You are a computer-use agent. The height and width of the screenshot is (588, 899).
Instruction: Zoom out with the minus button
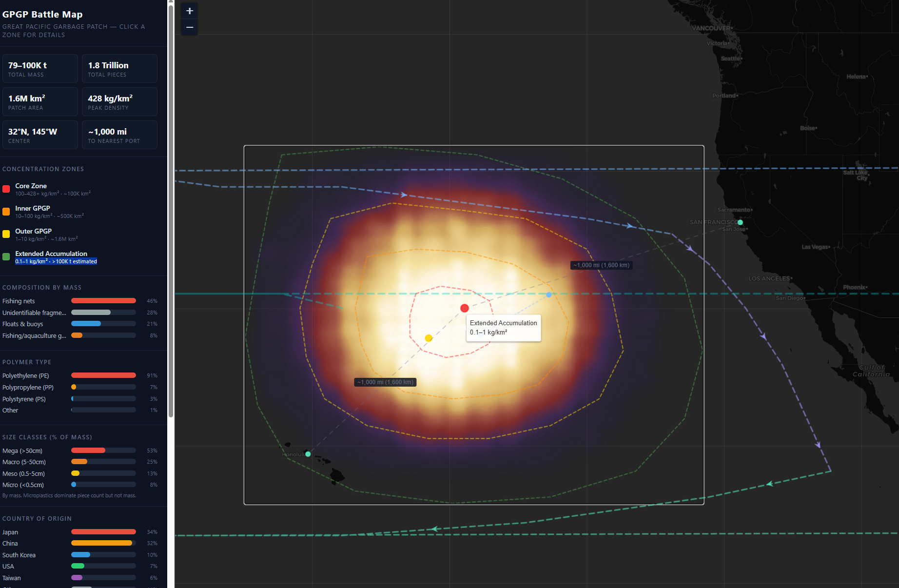coord(190,27)
